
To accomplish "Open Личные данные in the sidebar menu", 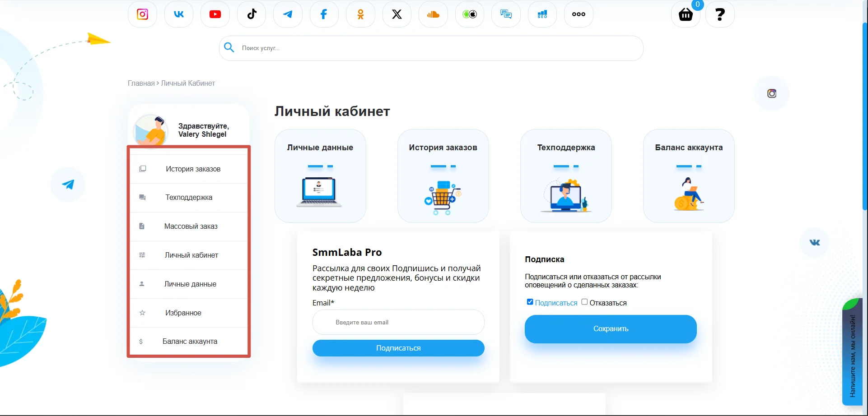I will (x=189, y=284).
